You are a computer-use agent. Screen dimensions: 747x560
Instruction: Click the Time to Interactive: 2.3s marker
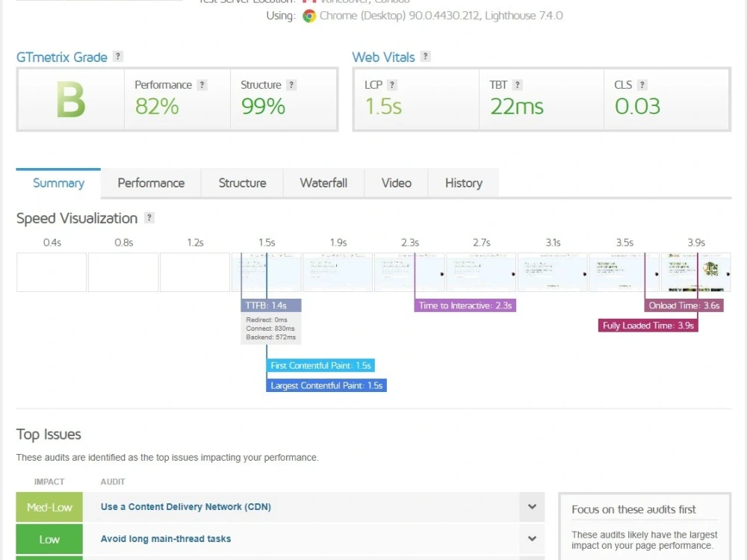tap(465, 305)
